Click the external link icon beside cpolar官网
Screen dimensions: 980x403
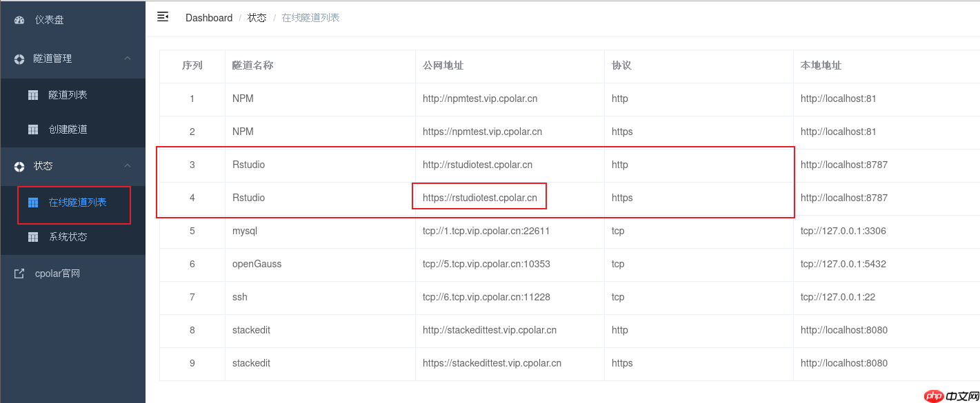(19, 273)
